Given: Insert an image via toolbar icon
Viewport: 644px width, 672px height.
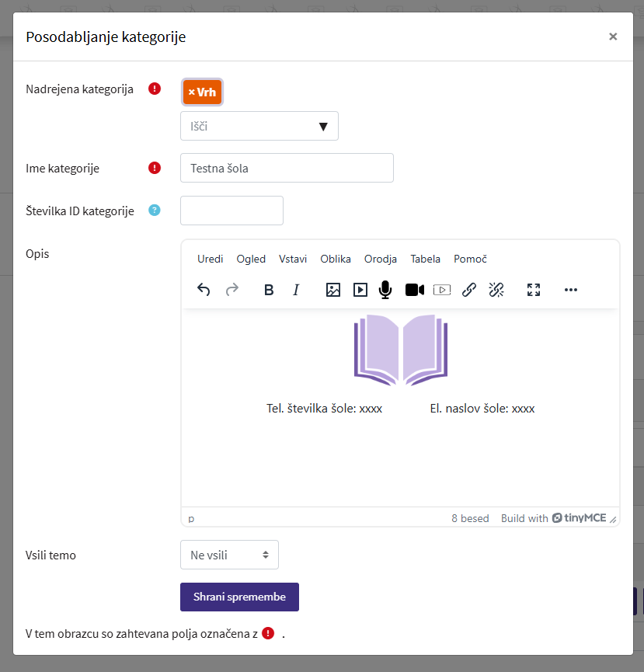Looking at the screenshot, I should point(333,290).
